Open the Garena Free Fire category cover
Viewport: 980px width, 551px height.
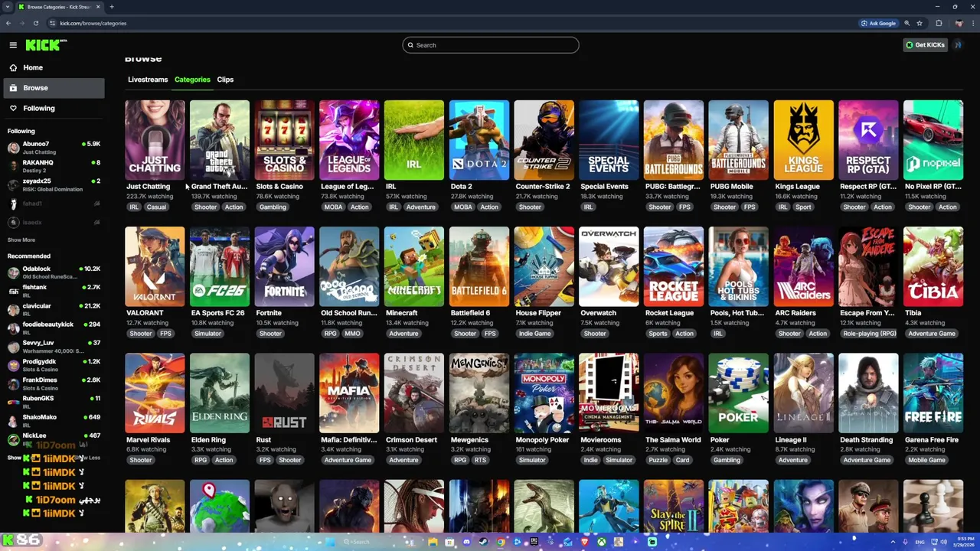click(x=933, y=393)
